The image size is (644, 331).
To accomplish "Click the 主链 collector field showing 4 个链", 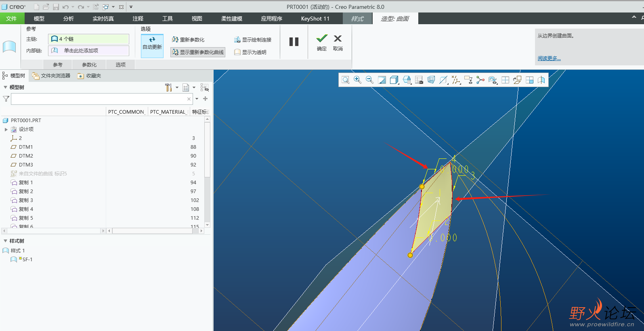I will tap(89, 39).
